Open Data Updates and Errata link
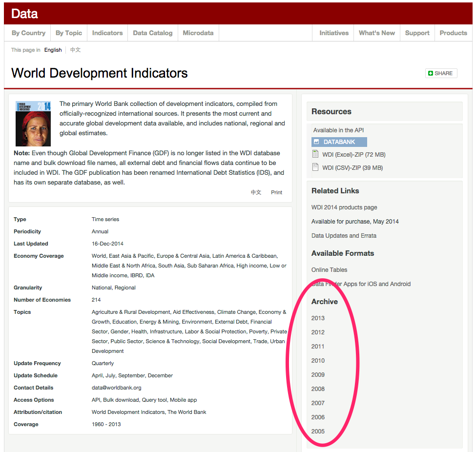Screen dimensions: 476x452 coord(344,236)
